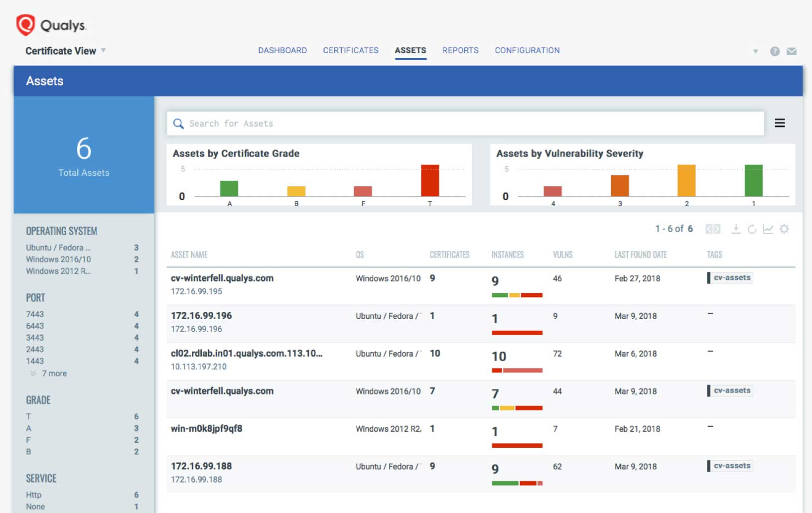
Task: Click the Search for Assets field
Action: (x=465, y=124)
